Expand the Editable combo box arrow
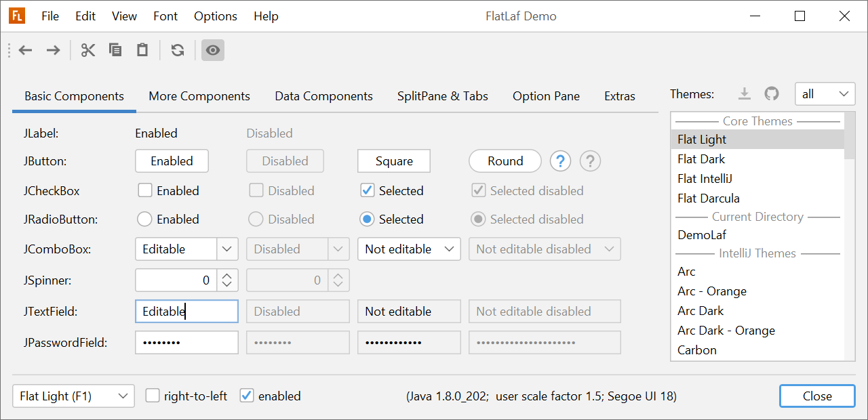Image resolution: width=868 pixels, height=420 pixels. pyautogui.click(x=227, y=249)
